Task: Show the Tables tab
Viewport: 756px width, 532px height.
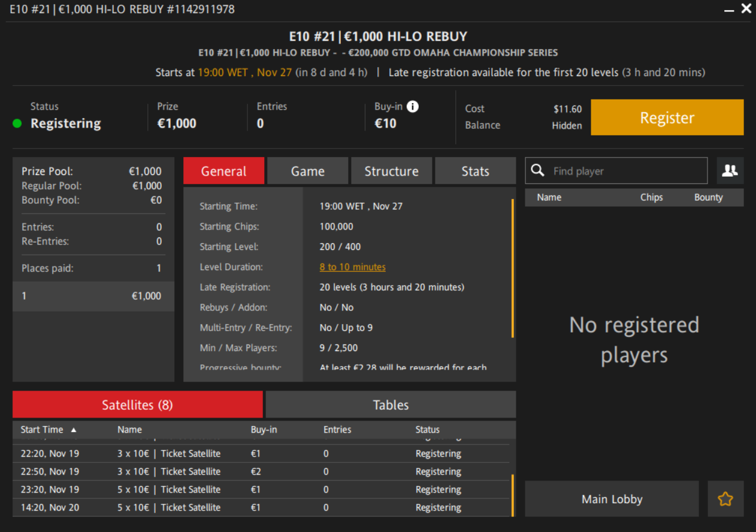Action: 391,405
